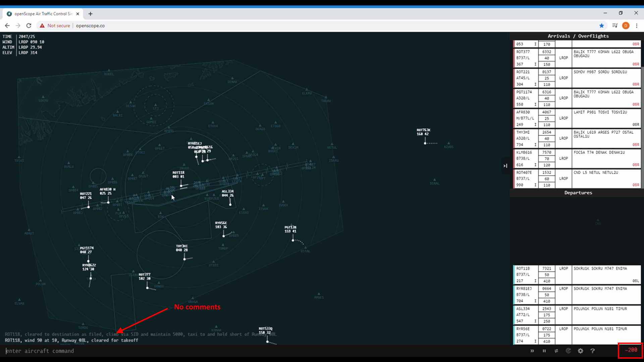Click the media controls icon beside the bookmark star
This screenshot has width=644, height=362.
coord(615,25)
